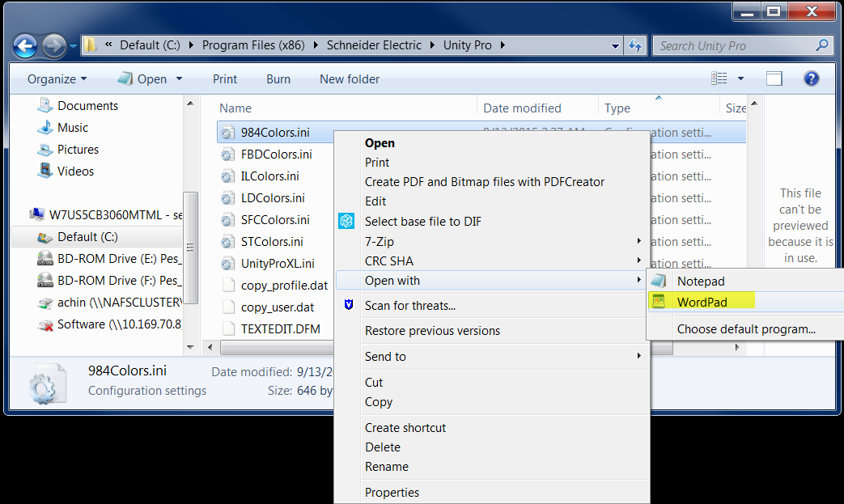Expand the change view options arrow
844x504 pixels.
point(740,79)
